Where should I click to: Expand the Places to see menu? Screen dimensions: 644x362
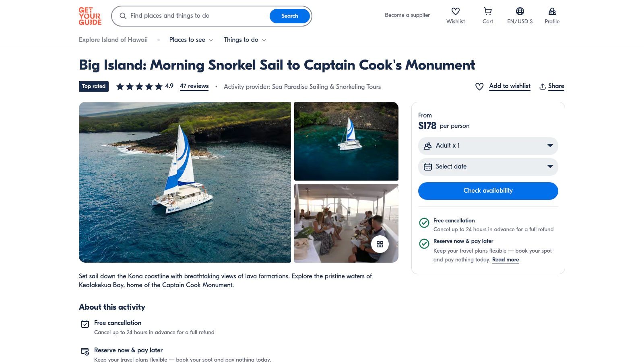point(191,40)
